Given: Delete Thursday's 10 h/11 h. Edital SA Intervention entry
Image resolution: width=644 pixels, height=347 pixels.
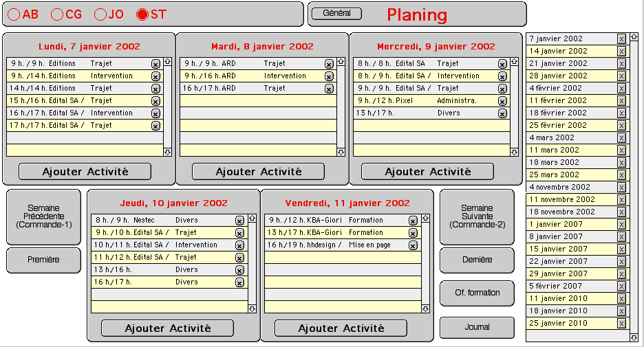Looking at the screenshot, I should [x=240, y=245].
